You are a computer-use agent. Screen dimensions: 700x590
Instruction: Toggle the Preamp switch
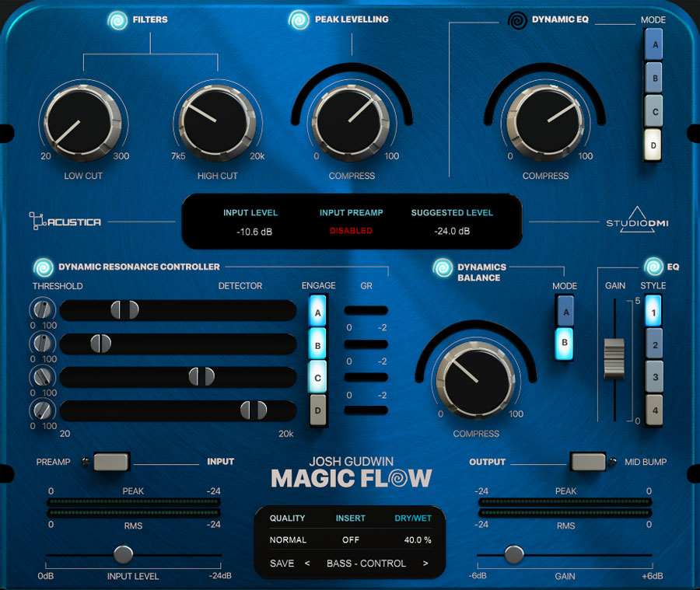pos(111,462)
